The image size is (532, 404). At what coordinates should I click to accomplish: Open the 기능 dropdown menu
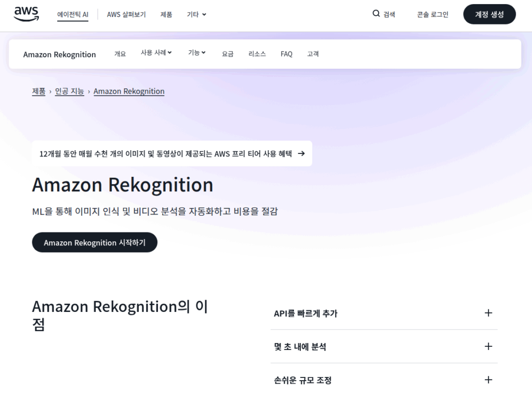tap(196, 54)
